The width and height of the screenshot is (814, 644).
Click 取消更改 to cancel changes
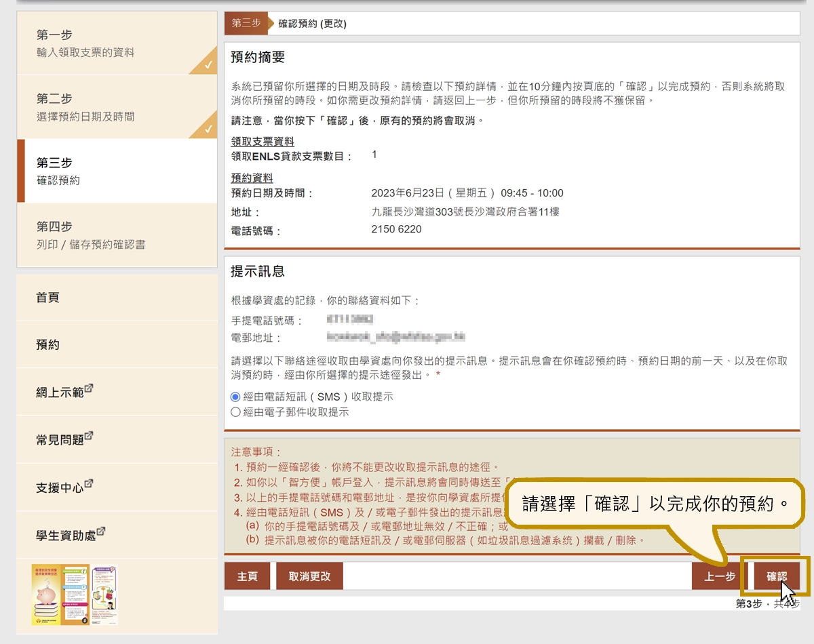(x=309, y=574)
